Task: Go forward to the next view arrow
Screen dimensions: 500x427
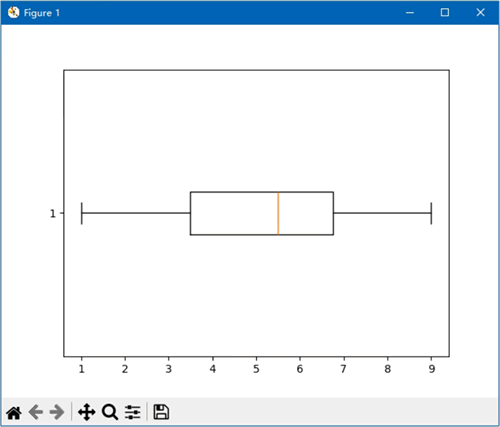Action: [x=57, y=412]
